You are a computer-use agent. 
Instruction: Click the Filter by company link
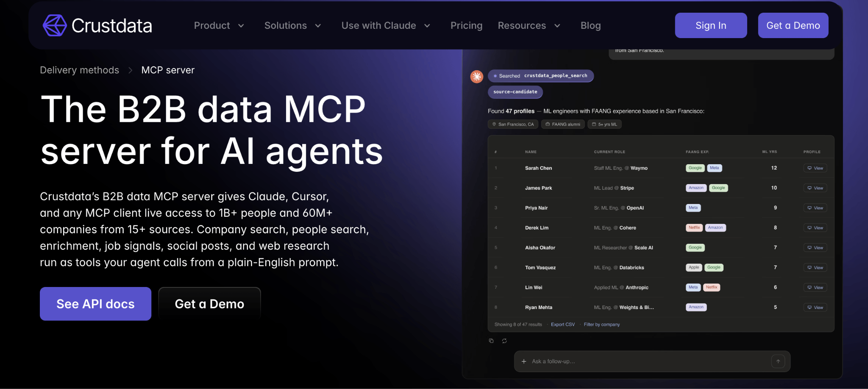click(x=602, y=325)
